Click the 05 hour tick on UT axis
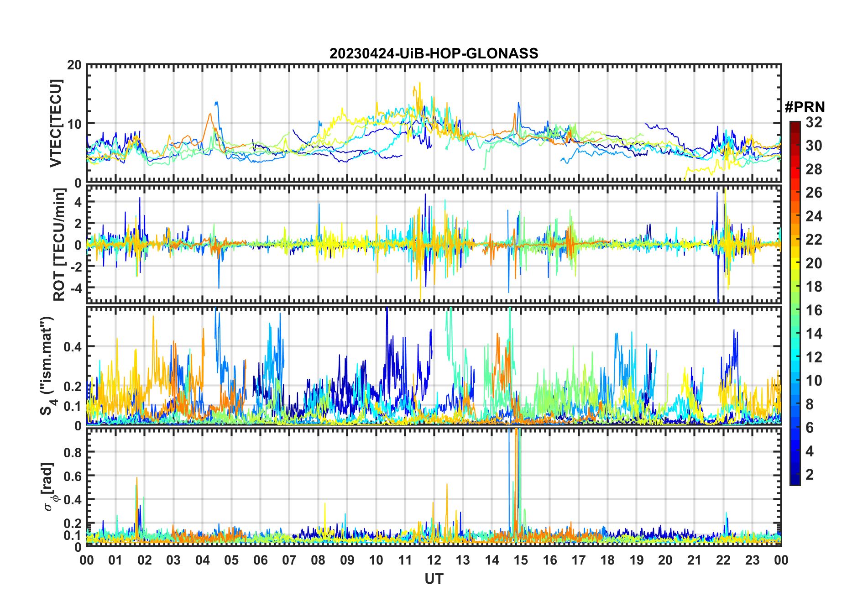The height and width of the screenshot is (607, 868). point(231,560)
